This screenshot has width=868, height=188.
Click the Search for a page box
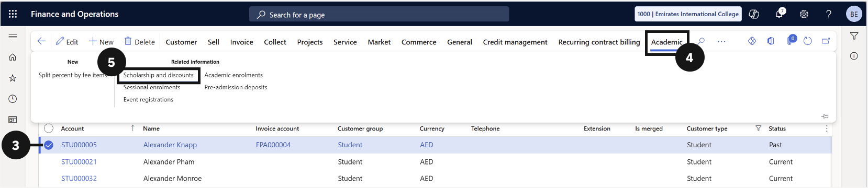[x=379, y=14]
